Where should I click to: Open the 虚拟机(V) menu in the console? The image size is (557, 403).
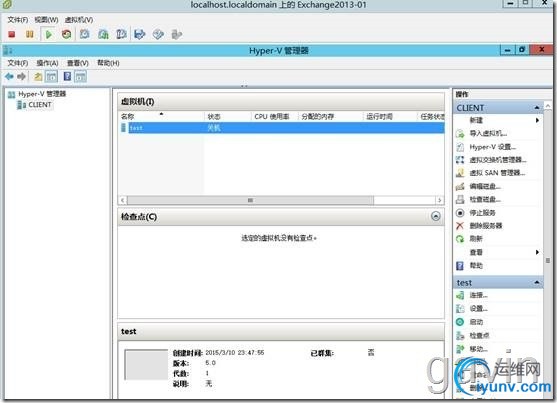coord(79,20)
